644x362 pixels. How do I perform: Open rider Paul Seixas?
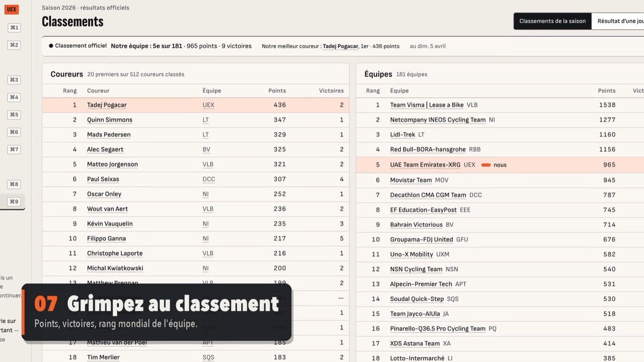coord(103,179)
